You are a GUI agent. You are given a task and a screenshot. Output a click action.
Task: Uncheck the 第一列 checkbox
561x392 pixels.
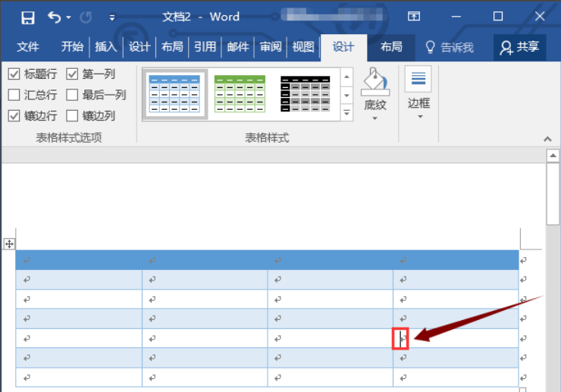(x=72, y=74)
